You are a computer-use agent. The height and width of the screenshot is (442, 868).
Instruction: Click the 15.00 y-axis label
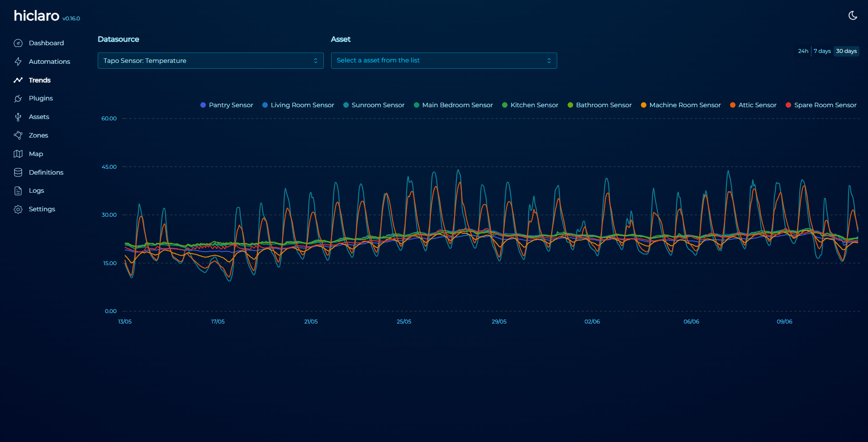coord(109,263)
